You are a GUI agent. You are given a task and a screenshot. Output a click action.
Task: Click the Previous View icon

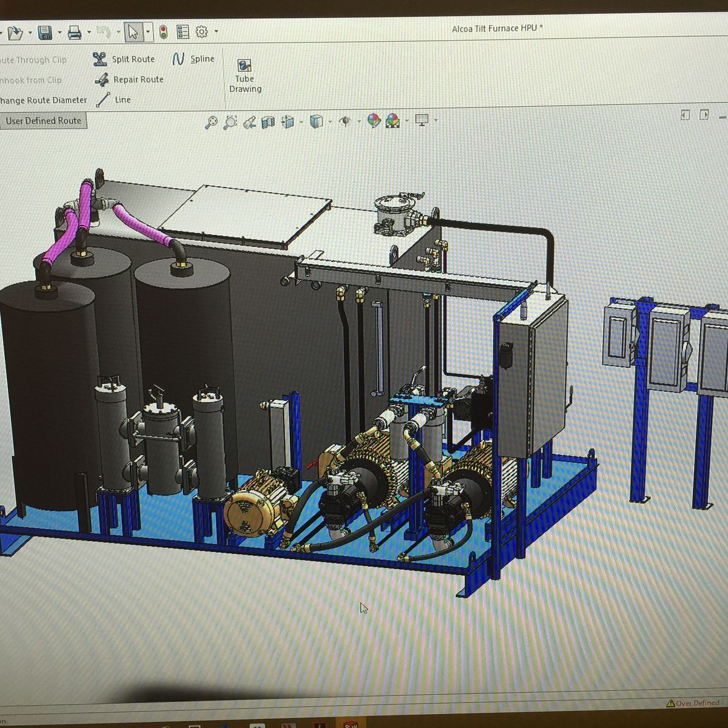click(249, 123)
